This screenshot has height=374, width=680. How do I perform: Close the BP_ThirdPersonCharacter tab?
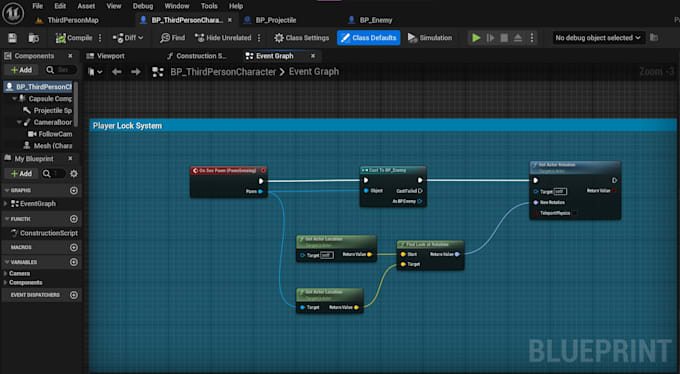230,20
